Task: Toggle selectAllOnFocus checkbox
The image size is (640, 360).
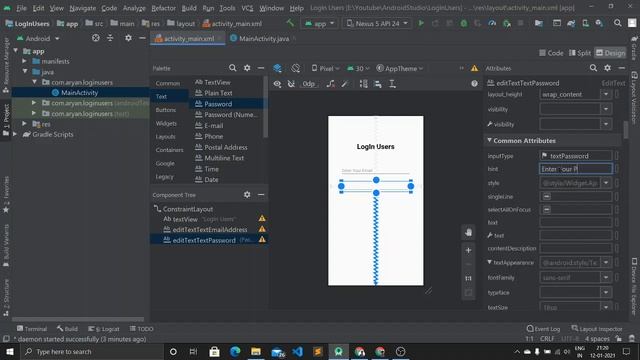Action: (x=547, y=209)
